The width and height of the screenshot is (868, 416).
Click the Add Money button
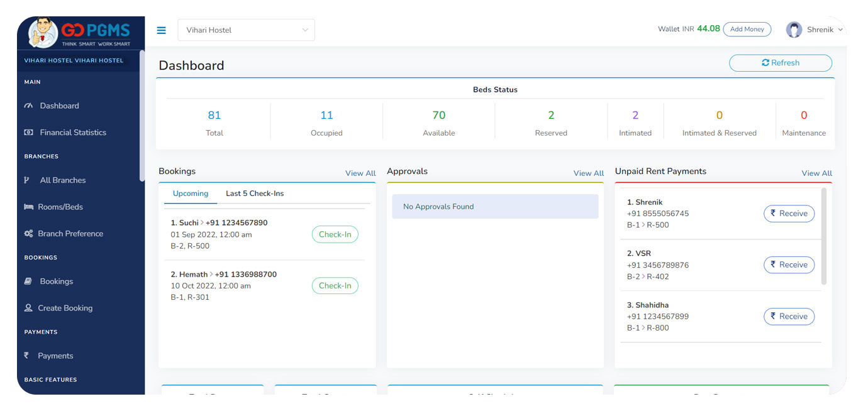pyautogui.click(x=747, y=29)
